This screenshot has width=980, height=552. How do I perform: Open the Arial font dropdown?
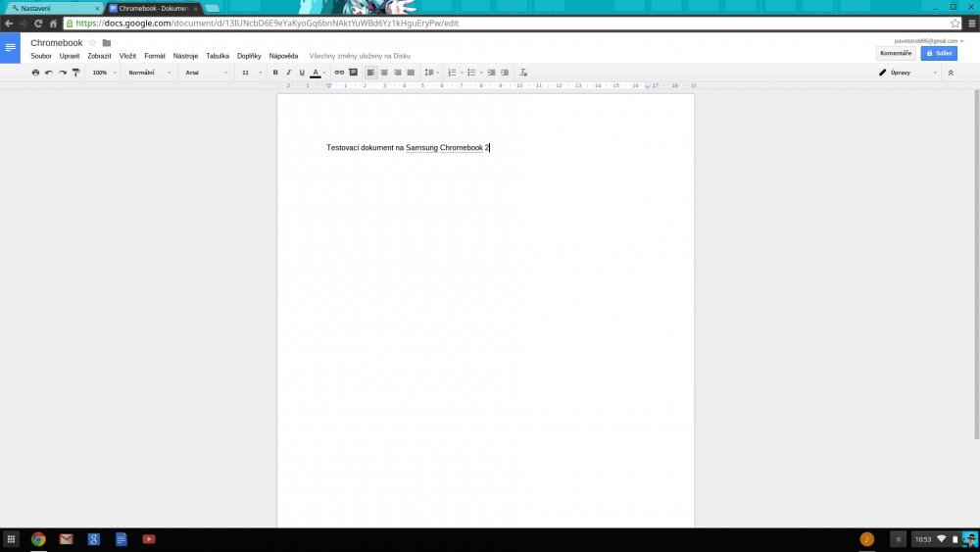click(x=206, y=73)
